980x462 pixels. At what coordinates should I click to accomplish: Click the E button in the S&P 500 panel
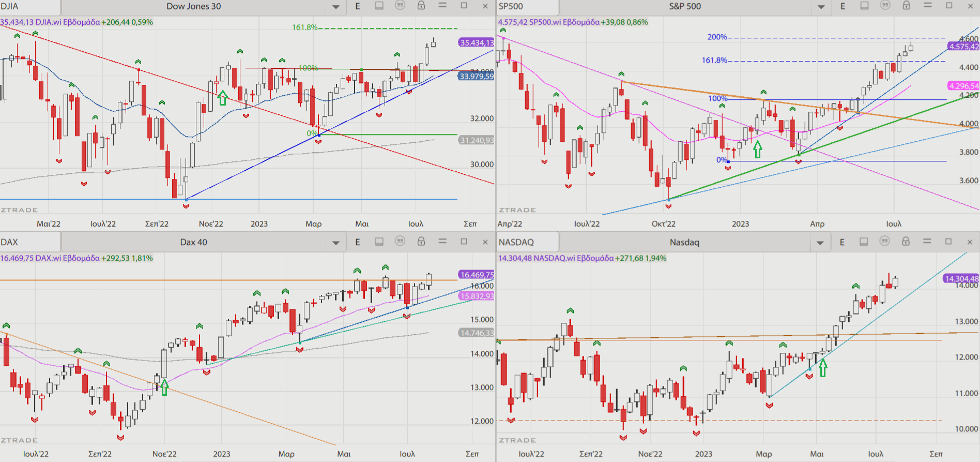(843, 6)
